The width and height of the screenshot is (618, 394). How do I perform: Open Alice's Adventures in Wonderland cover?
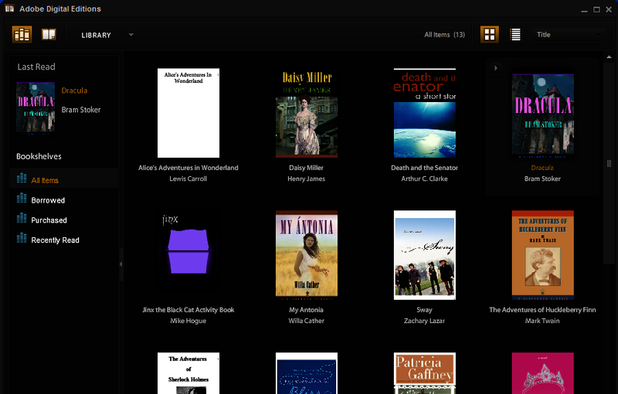click(x=188, y=113)
